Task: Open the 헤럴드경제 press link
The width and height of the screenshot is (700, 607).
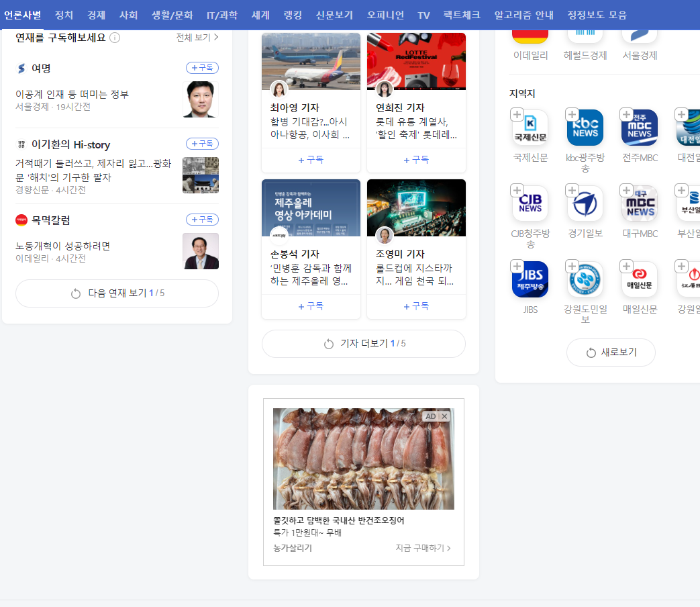Action: pos(585,55)
